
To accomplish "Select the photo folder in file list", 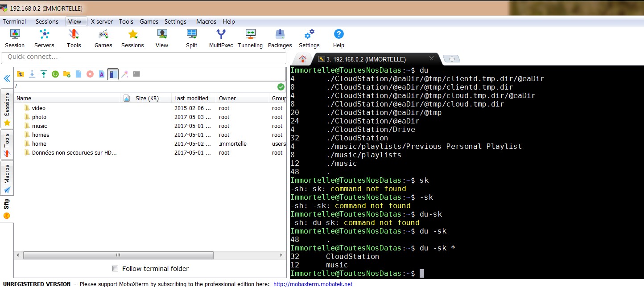I will 39,117.
